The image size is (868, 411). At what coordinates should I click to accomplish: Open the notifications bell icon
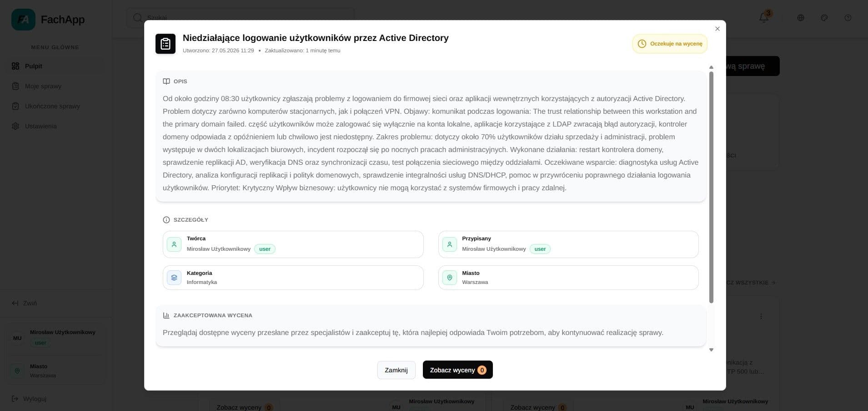point(764,18)
